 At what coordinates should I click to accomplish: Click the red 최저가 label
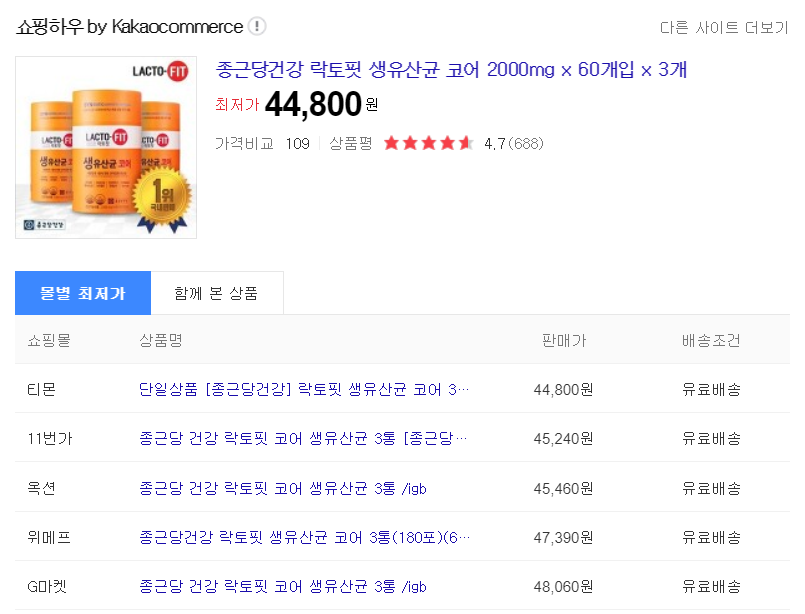click(237, 105)
